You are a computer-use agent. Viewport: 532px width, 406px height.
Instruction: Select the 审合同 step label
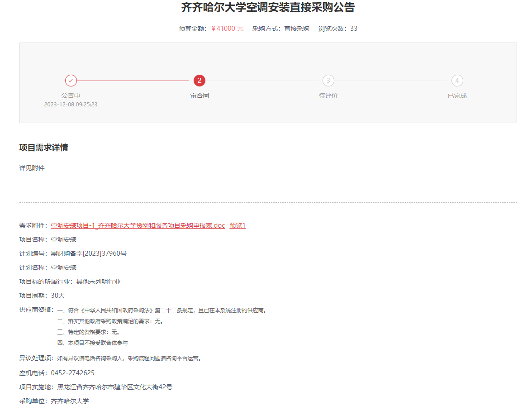199,96
